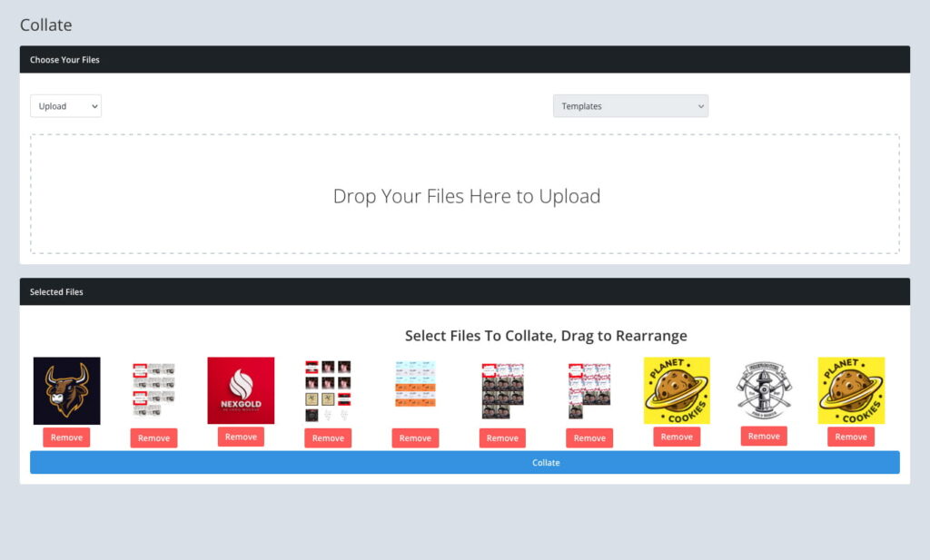Click the Drop Your Files Here upload area
The width and height of the screenshot is (930, 560).
click(464, 195)
